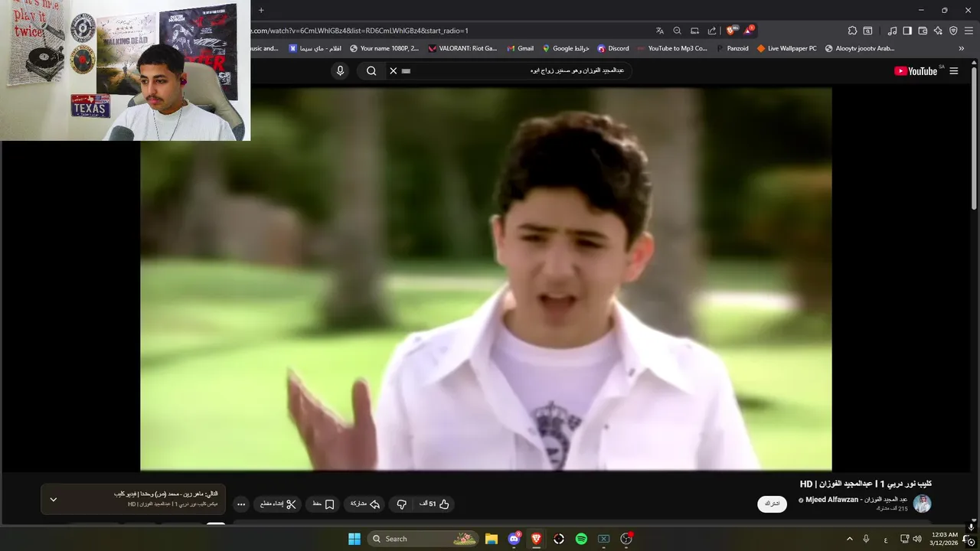Screen dimensions: 980x551
Task: Open a new browser tab with plus button
Action: click(x=261, y=10)
